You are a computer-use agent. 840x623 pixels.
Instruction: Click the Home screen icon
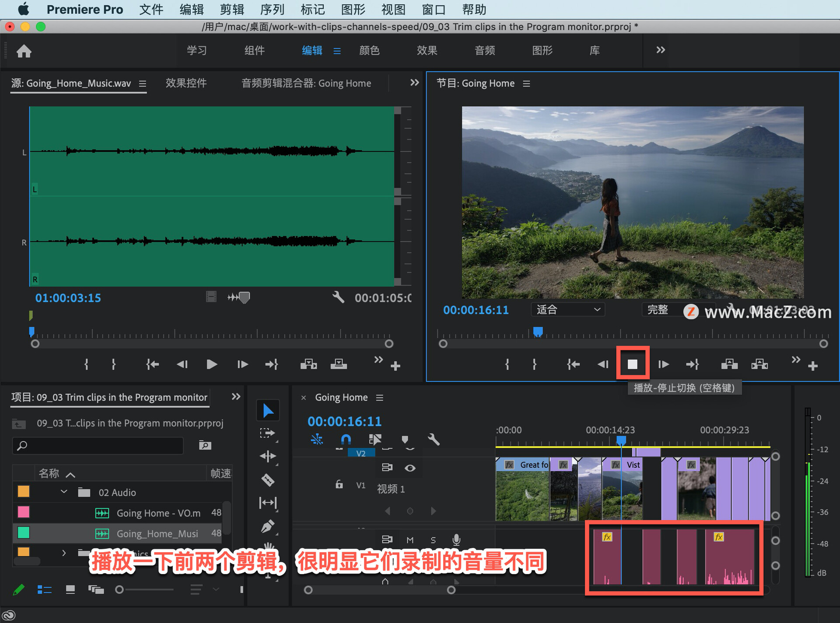[x=24, y=51]
